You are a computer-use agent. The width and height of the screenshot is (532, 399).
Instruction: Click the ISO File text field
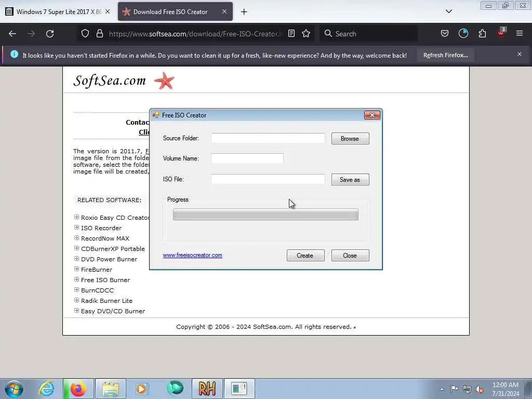(268, 179)
